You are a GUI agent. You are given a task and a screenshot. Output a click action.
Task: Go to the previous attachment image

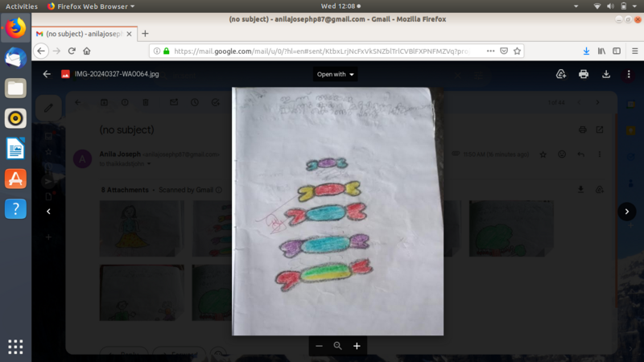click(x=48, y=212)
